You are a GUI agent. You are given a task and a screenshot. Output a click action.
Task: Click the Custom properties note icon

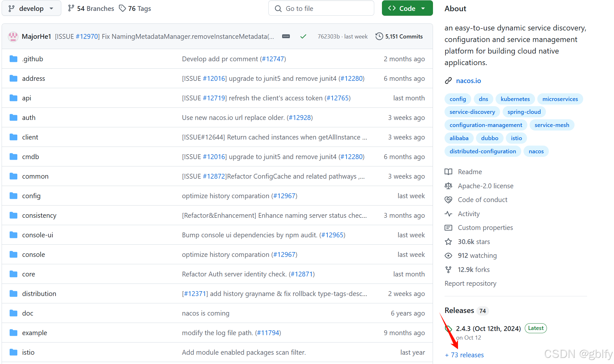click(x=448, y=228)
